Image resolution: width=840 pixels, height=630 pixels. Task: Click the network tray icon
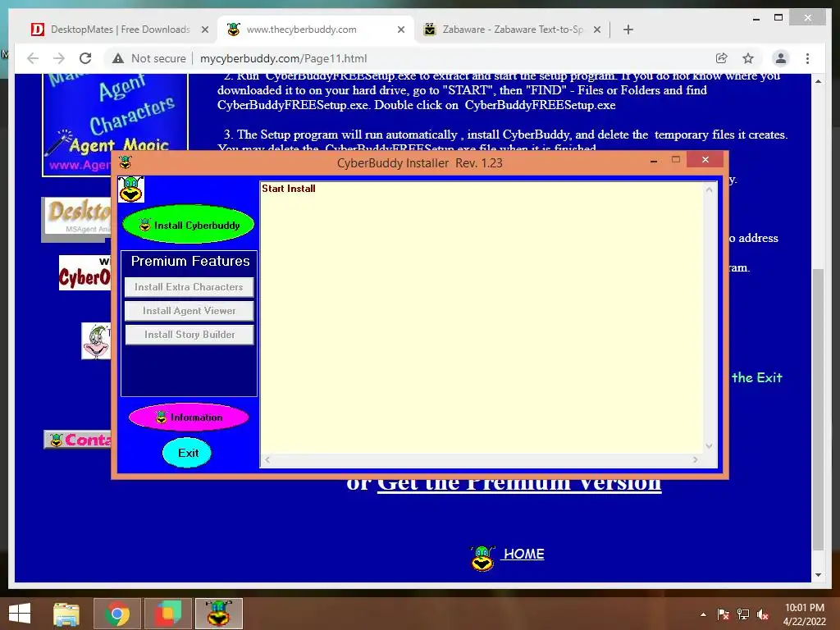(743, 614)
